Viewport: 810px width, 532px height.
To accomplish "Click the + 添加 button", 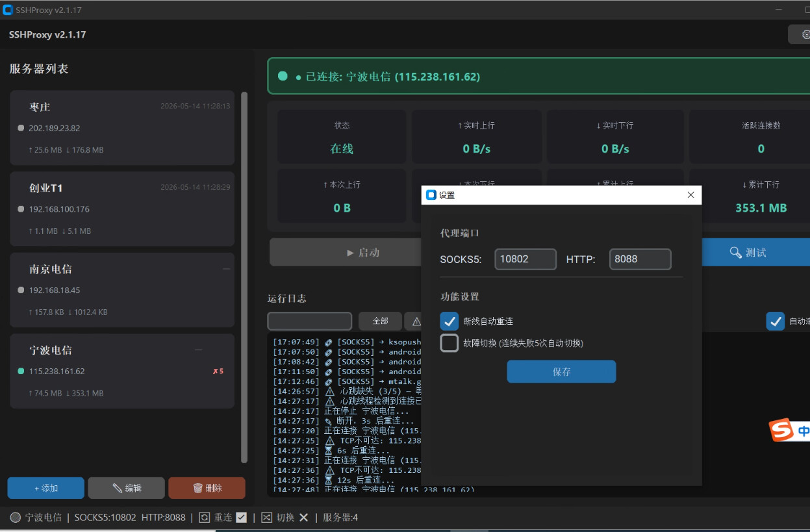I will tap(46, 488).
